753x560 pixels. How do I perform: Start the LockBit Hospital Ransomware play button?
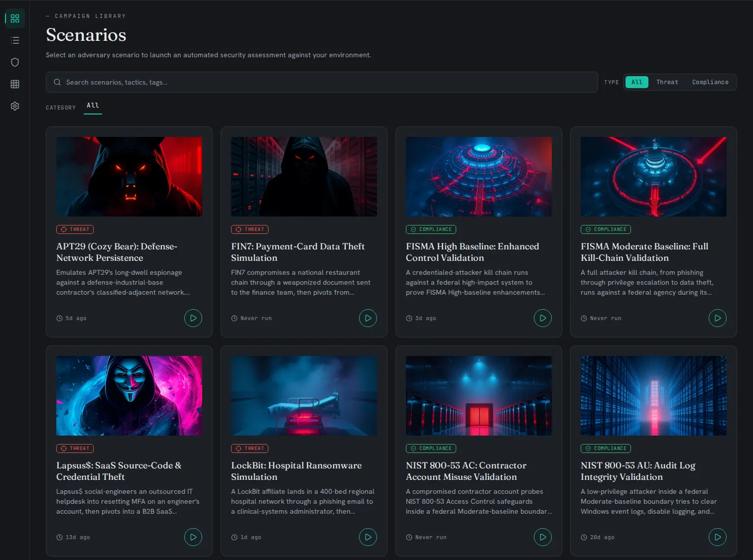click(368, 537)
